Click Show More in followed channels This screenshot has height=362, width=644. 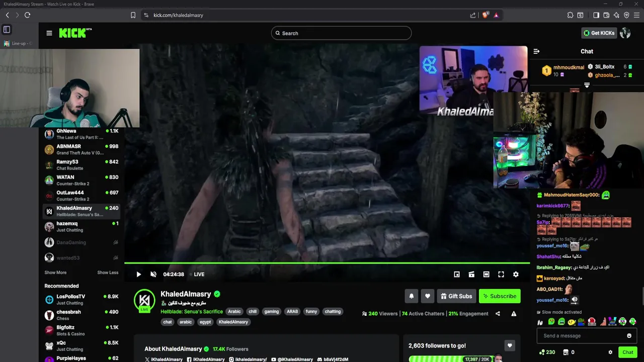55,273
